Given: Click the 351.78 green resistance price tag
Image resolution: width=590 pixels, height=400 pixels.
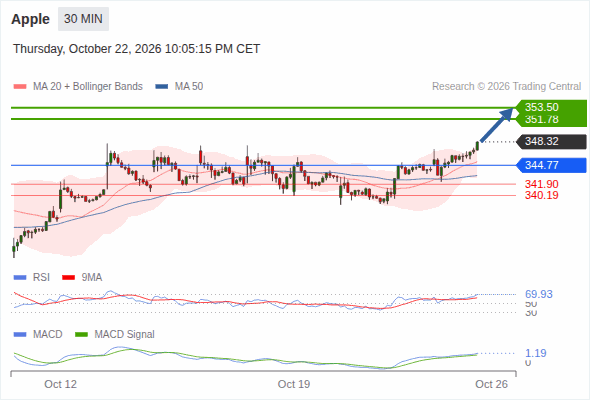Looking at the screenshot, I should pos(551,120).
